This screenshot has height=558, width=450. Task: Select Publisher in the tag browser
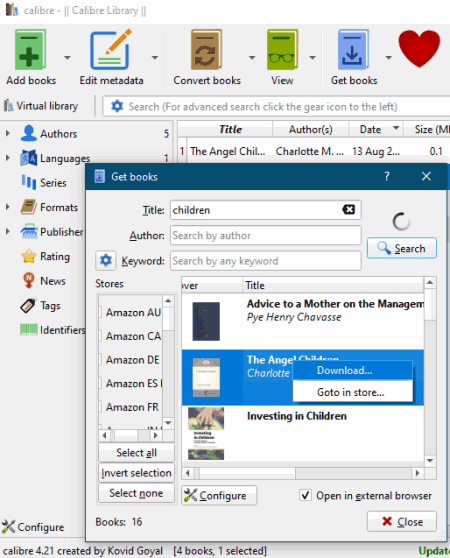coord(62,232)
